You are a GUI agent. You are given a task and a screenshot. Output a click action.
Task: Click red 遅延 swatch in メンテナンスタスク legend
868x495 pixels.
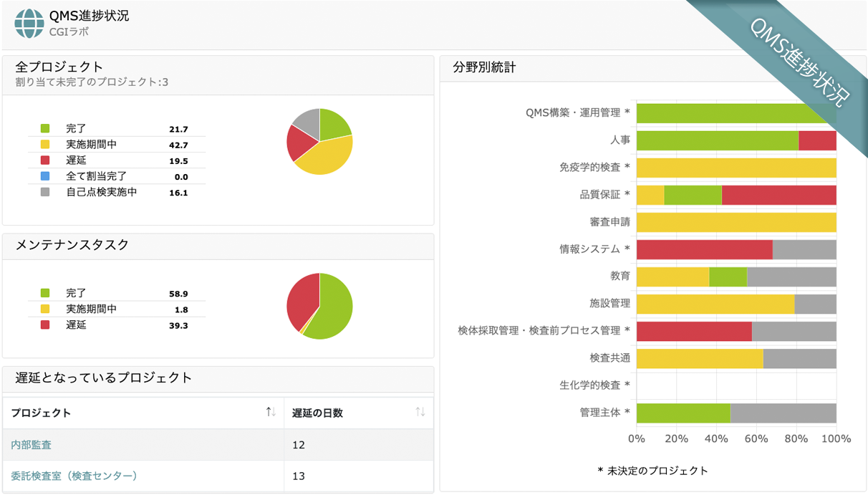(45, 325)
